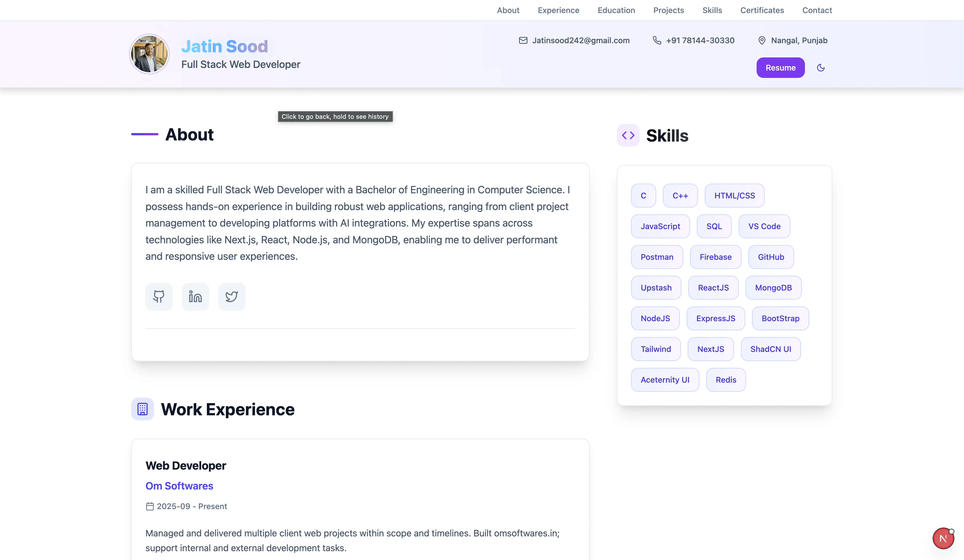Click the Jatin Sood profile photo

click(x=149, y=54)
